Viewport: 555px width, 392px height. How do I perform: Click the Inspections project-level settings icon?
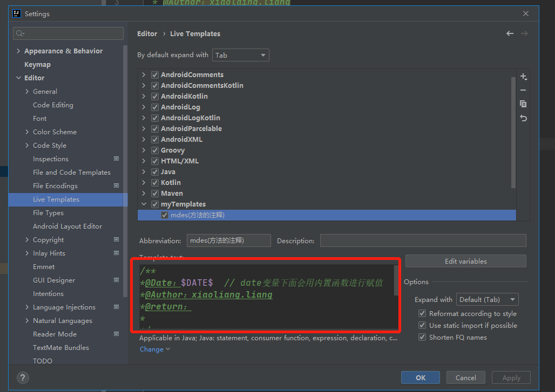tap(116, 159)
